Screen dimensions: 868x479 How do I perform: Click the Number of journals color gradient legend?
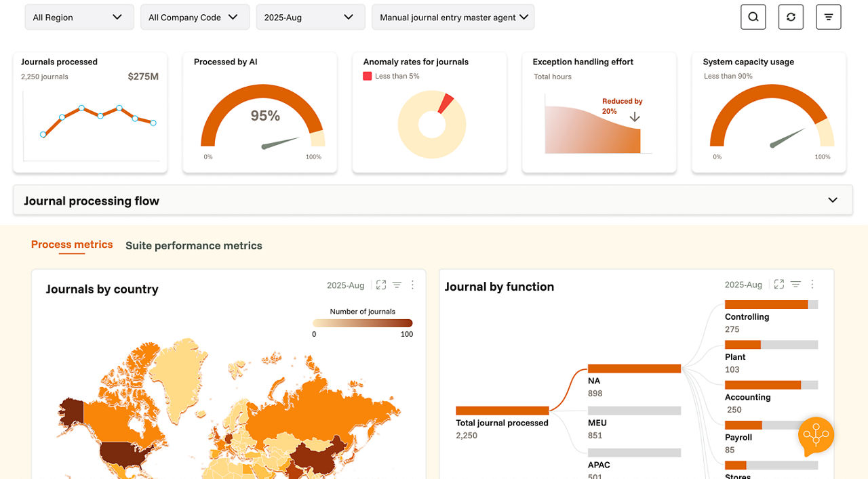(x=363, y=323)
